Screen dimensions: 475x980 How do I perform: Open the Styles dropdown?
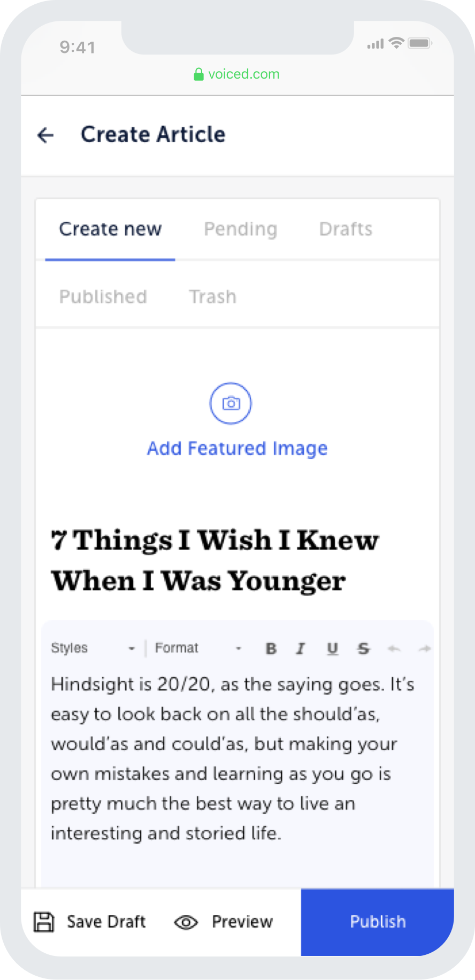tap(93, 648)
